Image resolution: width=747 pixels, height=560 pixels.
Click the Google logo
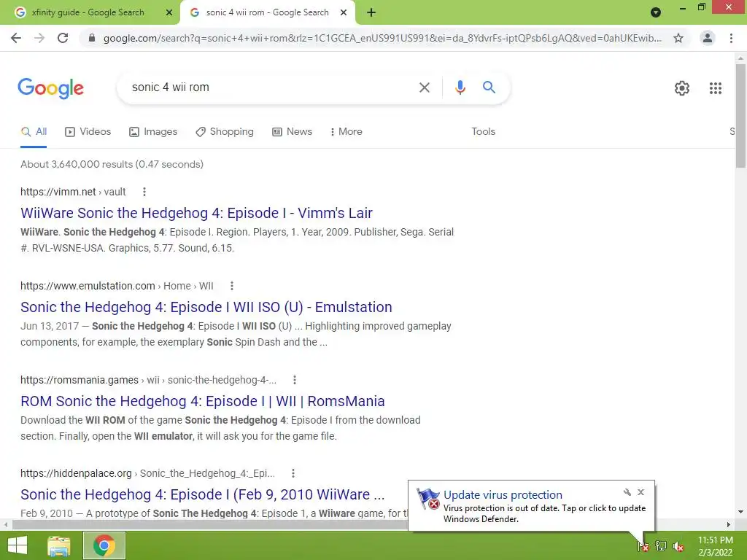click(x=50, y=88)
